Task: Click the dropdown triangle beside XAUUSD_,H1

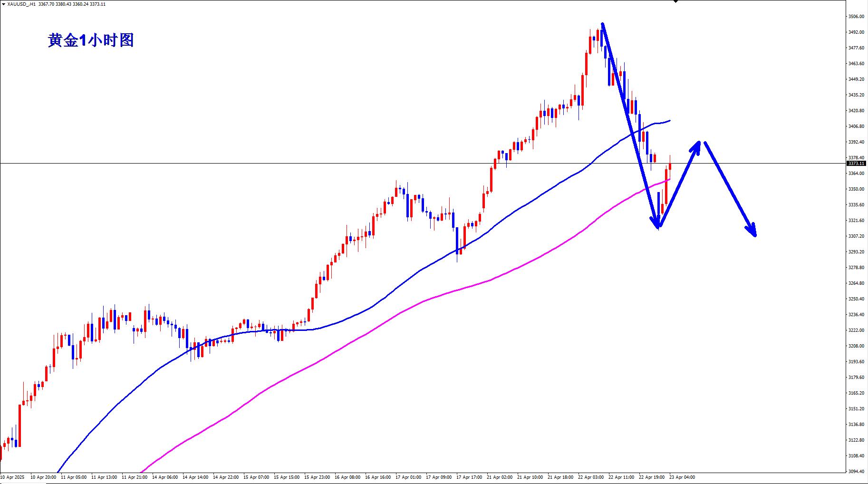Action: pyautogui.click(x=3, y=4)
